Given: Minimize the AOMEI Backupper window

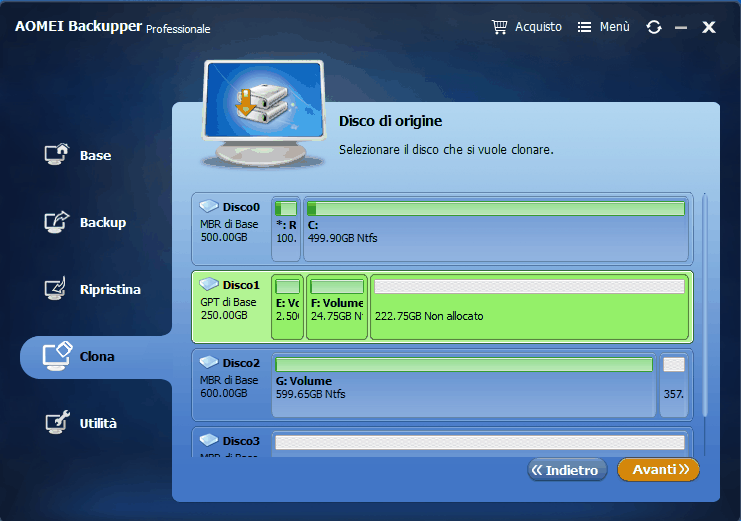Looking at the screenshot, I should click(681, 28).
